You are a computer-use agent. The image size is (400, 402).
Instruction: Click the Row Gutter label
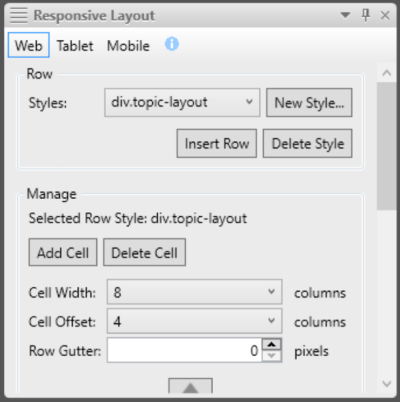click(65, 350)
